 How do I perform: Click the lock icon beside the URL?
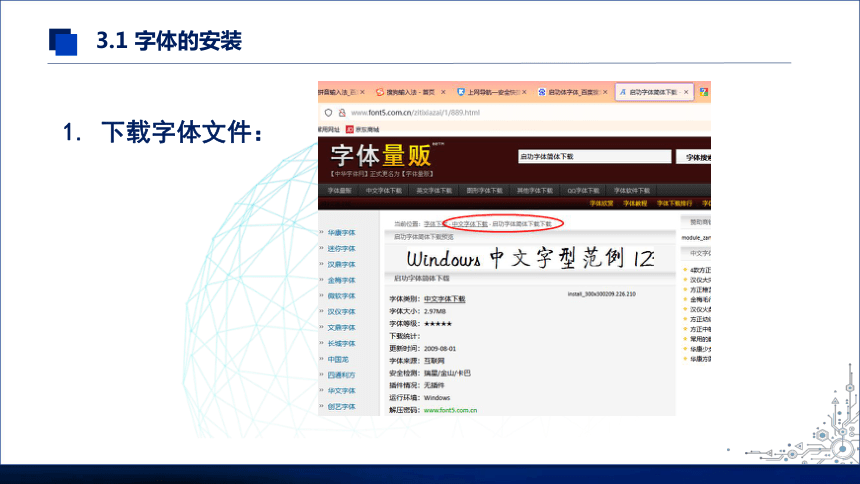342,112
